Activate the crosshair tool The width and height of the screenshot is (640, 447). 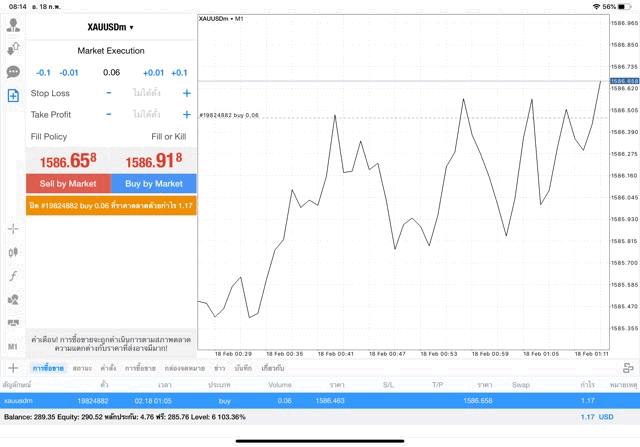click(13, 229)
